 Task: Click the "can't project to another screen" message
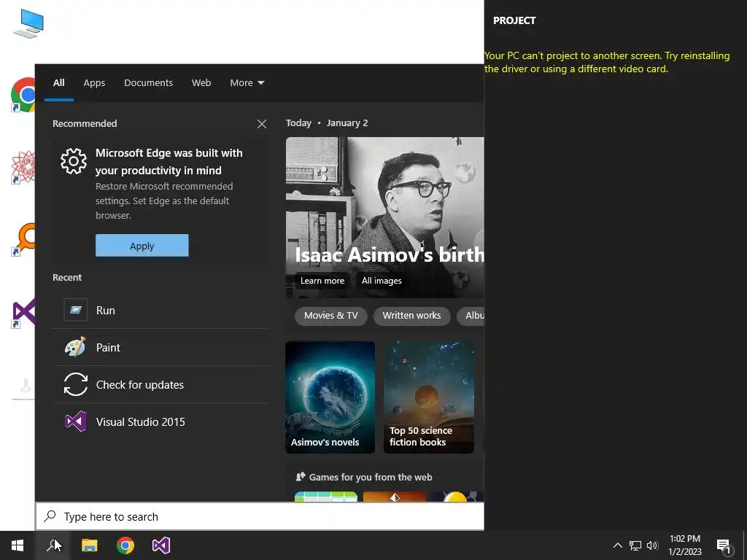click(x=606, y=62)
